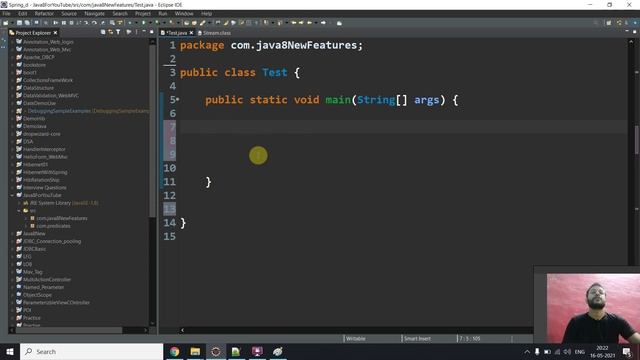The width and height of the screenshot is (640, 360).
Task: Collapse the src folder node
Action: click(x=19, y=211)
